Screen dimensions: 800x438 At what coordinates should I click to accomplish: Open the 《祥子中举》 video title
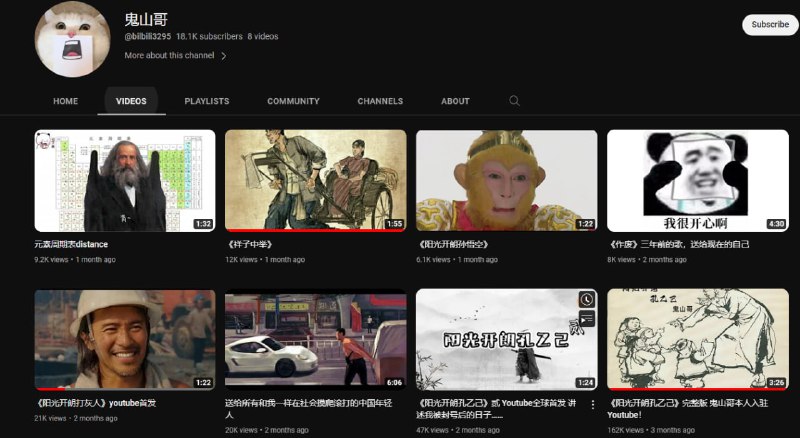[x=250, y=244]
